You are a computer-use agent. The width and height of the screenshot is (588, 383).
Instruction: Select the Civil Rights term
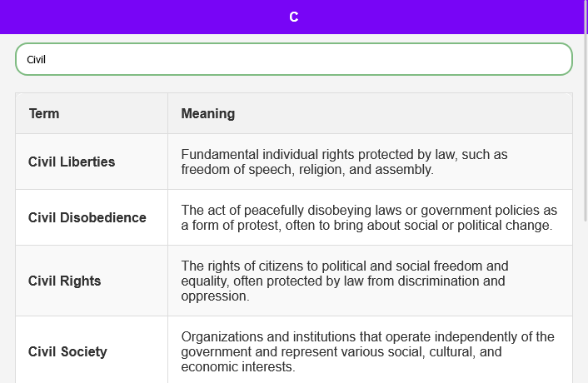65,281
